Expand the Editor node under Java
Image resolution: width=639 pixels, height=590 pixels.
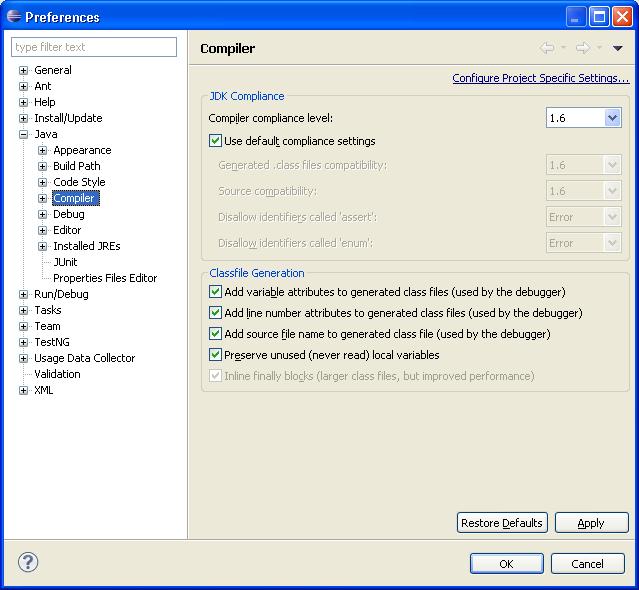coord(42,230)
